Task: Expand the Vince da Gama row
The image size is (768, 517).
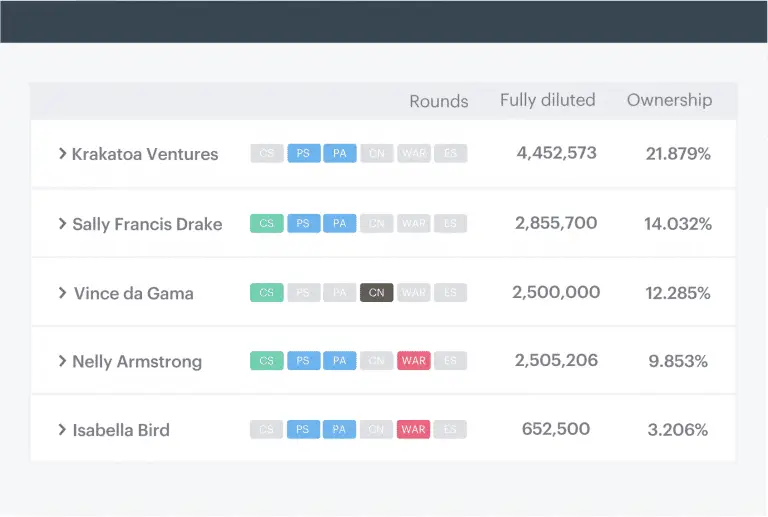Action: 62,293
